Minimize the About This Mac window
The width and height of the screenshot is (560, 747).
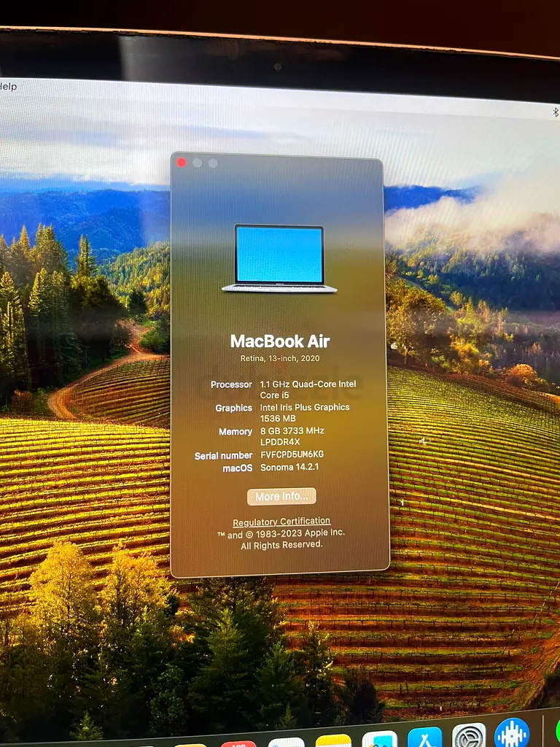click(197, 163)
